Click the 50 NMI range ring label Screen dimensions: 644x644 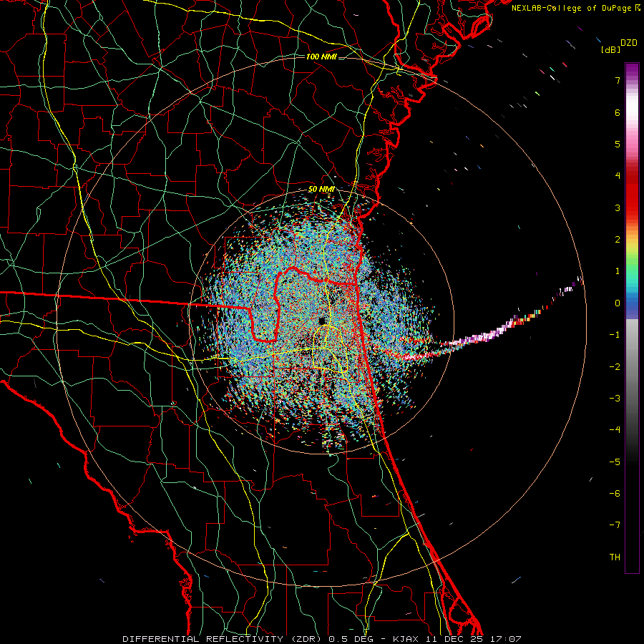pyautogui.click(x=321, y=190)
